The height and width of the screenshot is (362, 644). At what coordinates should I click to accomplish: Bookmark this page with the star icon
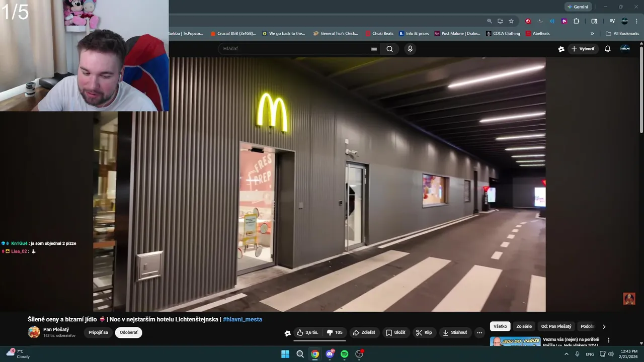[511, 21]
